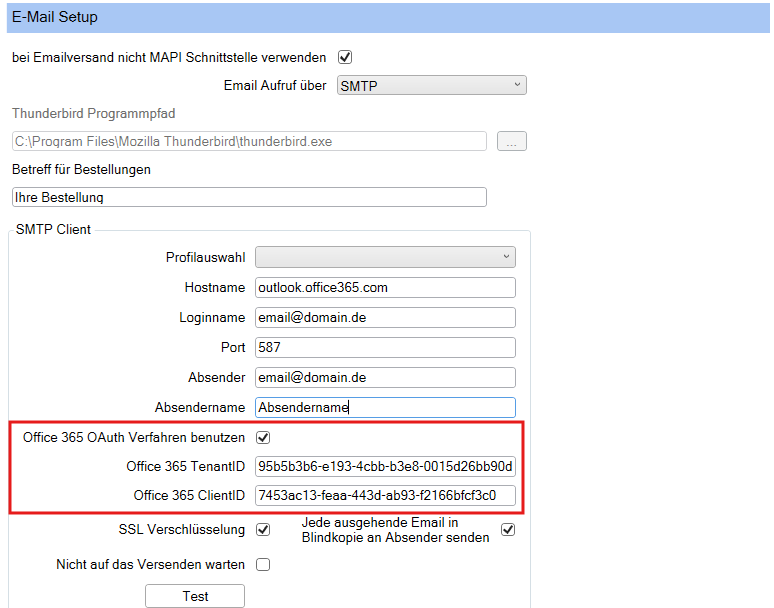The image size is (774, 608).
Task: Expand the Profilauswahl dropdown
Action: pyautogui.click(x=385, y=257)
